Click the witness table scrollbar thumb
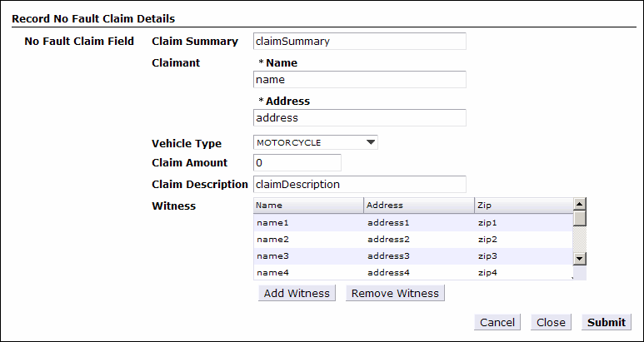 click(x=580, y=218)
